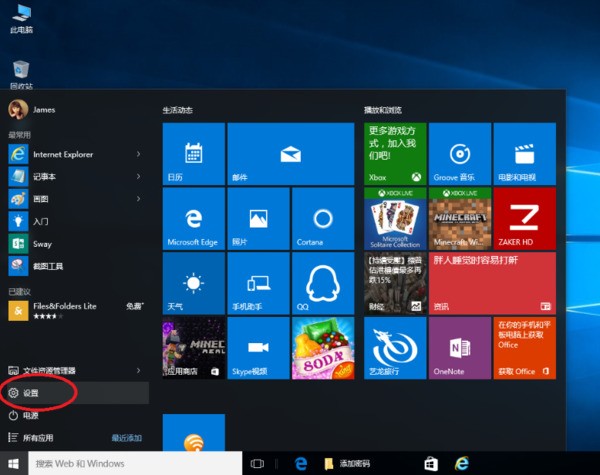Open the Cortana tile
The image size is (600, 475).
(322, 218)
